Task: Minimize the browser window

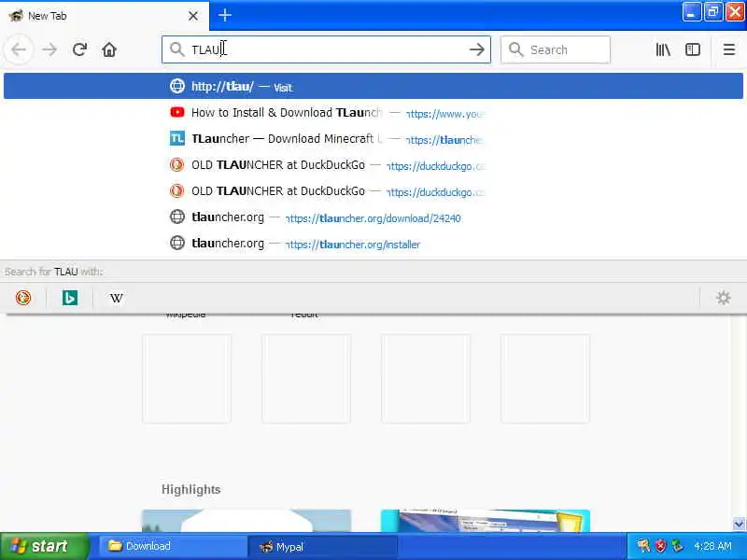Action: (691, 12)
